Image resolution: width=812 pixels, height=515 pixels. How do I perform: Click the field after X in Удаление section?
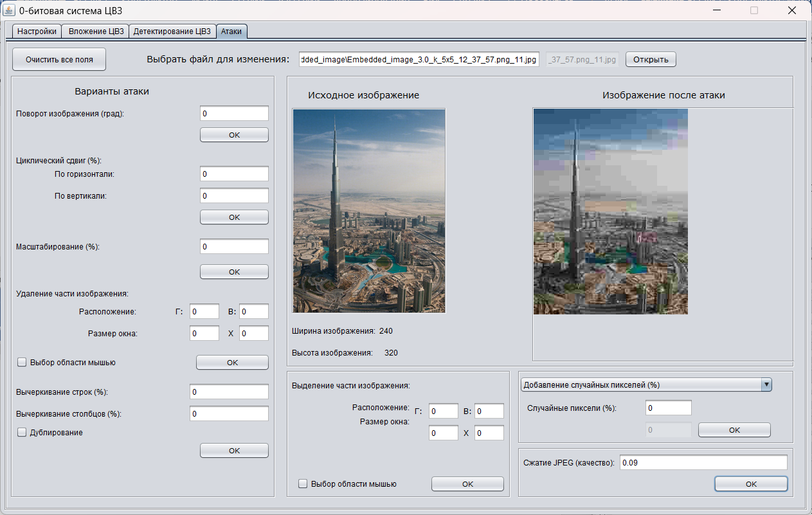tap(253, 333)
